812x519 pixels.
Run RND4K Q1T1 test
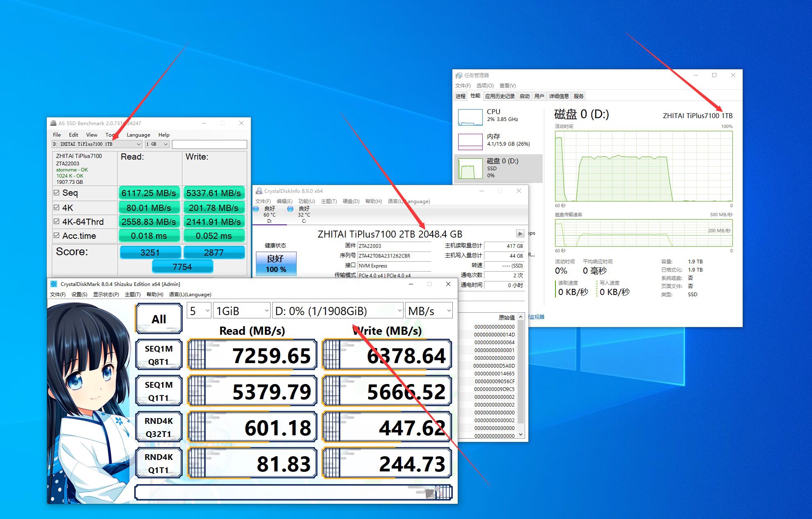click(x=158, y=463)
